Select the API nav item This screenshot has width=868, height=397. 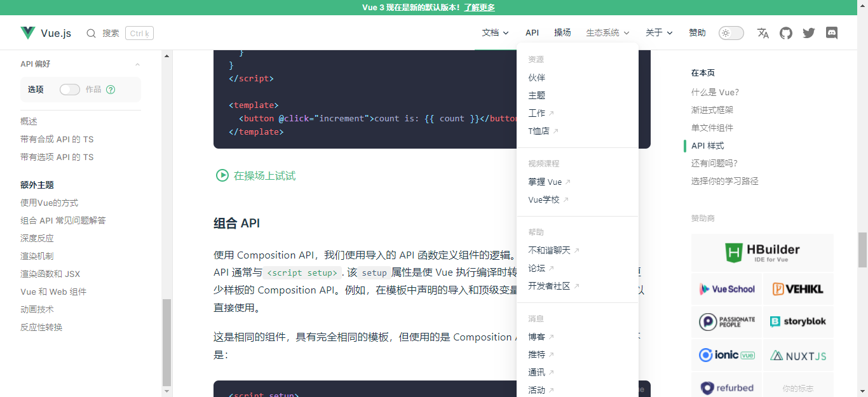[x=532, y=33]
